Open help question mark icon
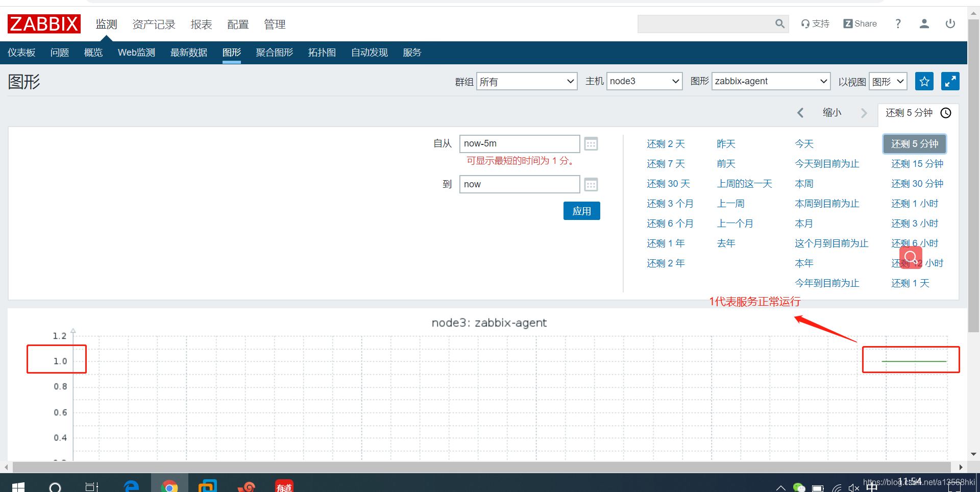 pos(898,23)
